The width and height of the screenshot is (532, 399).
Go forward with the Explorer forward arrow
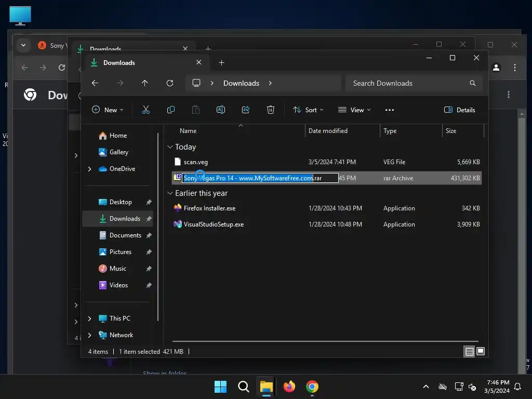(120, 83)
